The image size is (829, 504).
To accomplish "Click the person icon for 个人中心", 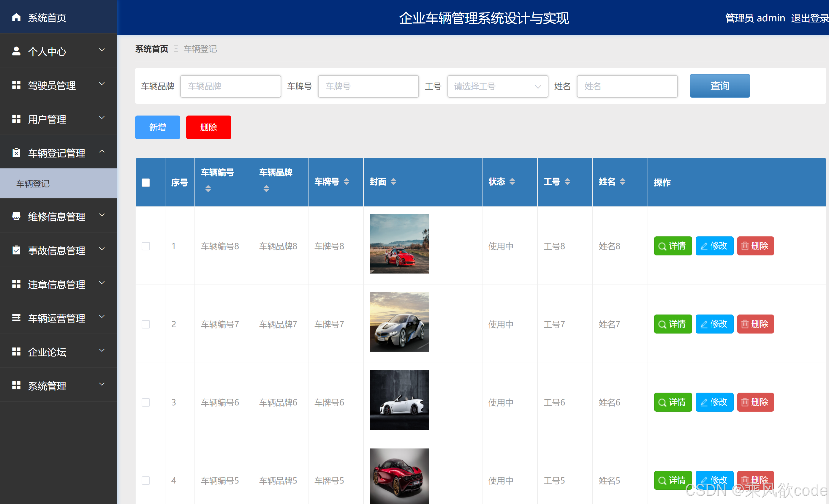I will pyautogui.click(x=16, y=51).
